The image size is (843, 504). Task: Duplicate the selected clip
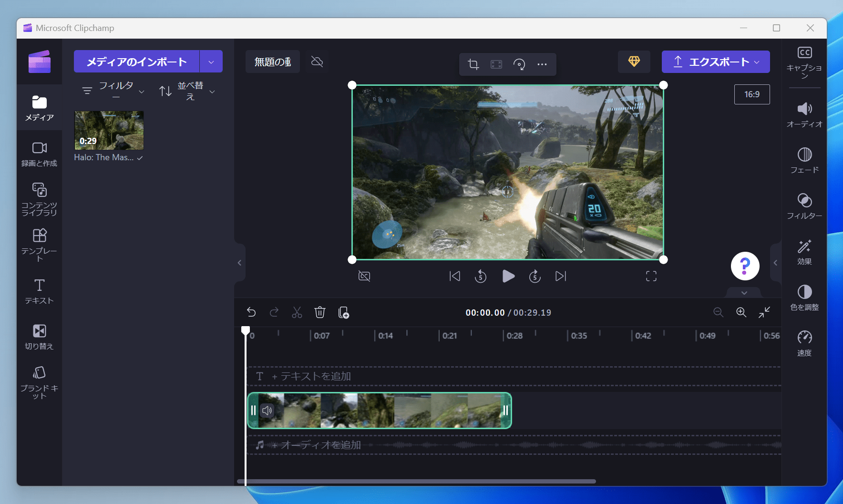[x=343, y=312]
